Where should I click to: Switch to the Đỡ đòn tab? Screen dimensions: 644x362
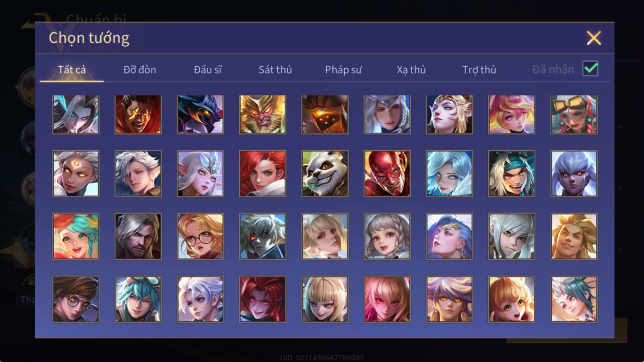pos(140,70)
